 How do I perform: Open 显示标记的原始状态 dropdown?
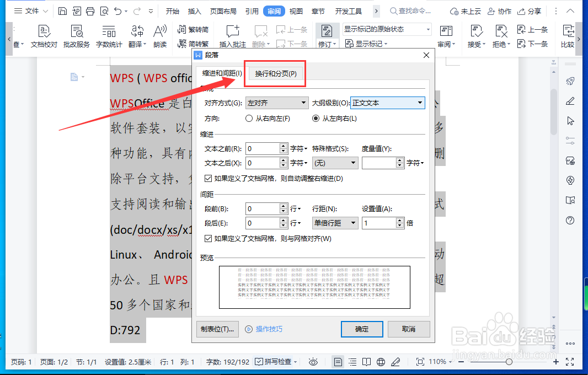tap(387, 29)
